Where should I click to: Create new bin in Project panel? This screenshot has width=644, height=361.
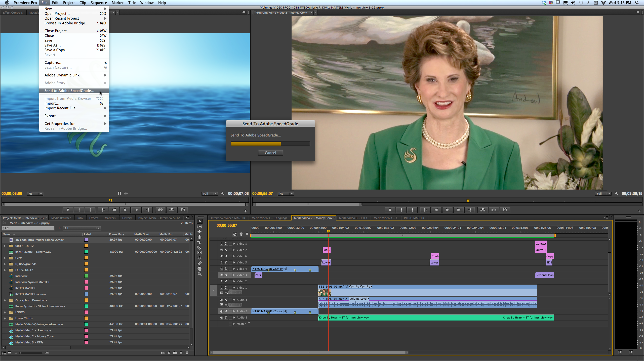point(175,353)
